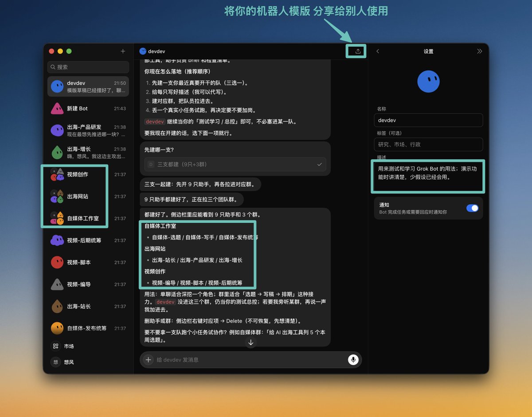This screenshot has height=417, width=532.
Task: Click the 名称 field containing devdev
Action: click(428, 120)
